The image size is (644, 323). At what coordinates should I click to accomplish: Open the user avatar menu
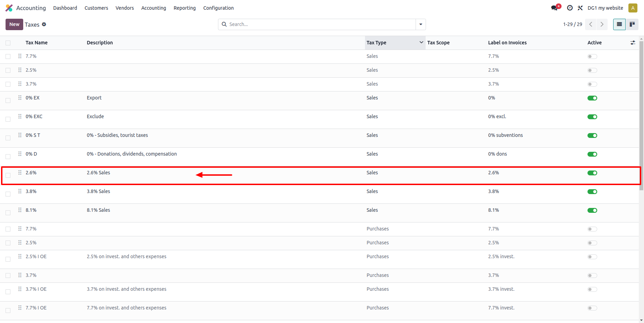(x=633, y=8)
